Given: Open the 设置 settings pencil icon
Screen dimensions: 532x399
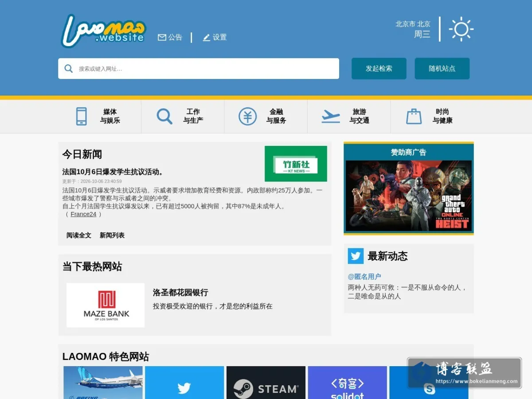Looking at the screenshot, I should 206,37.
